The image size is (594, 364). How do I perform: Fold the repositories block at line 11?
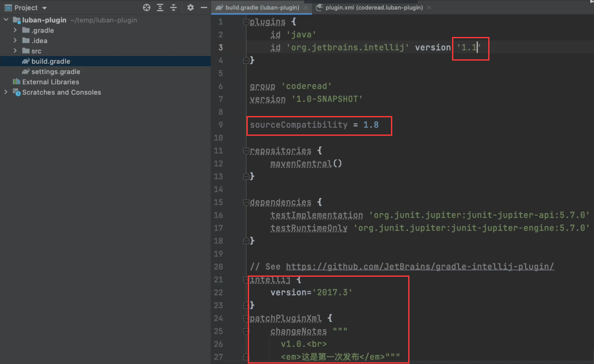(x=246, y=150)
